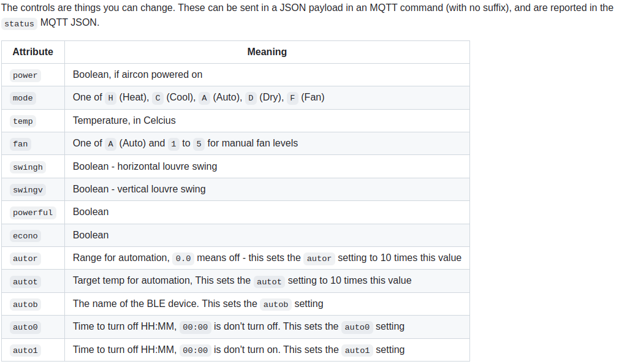
Task: Select the swingh attribute label
Action: coord(28,167)
